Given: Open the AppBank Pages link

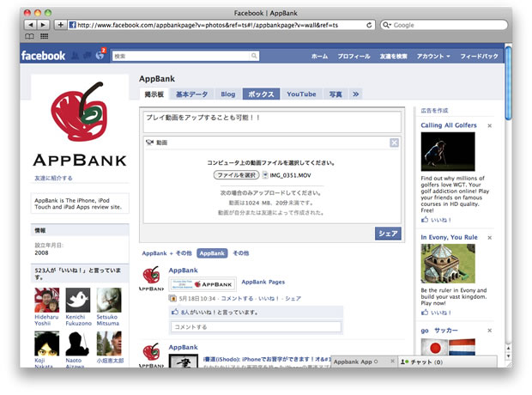Looking at the screenshot, I should [263, 282].
